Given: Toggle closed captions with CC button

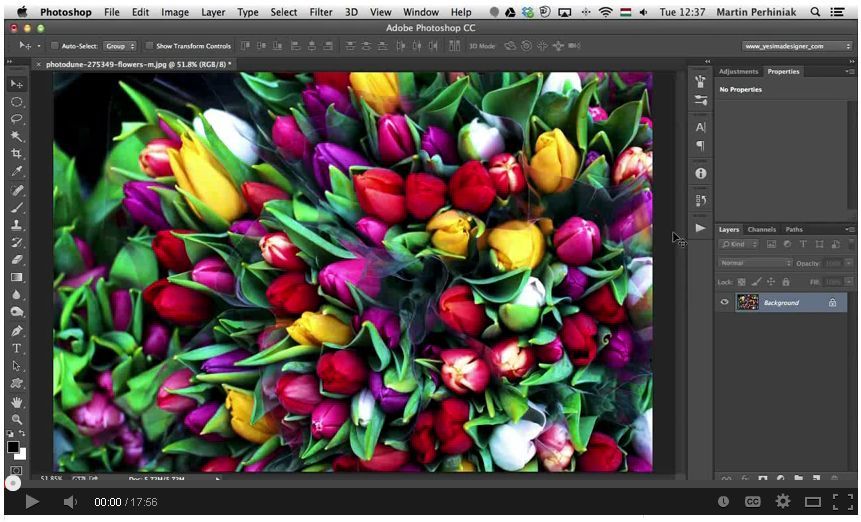Looking at the screenshot, I should [752, 502].
